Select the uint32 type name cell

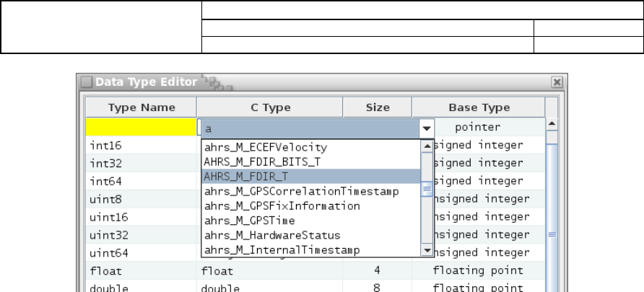pyautogui.click(x=142, y=235)
